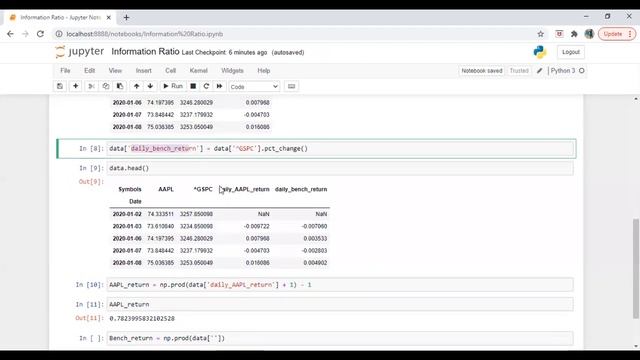Open a new browser tab with plus
Image resolution: width=640 pixels, height=360 pixels.
[x=126, y=18]
